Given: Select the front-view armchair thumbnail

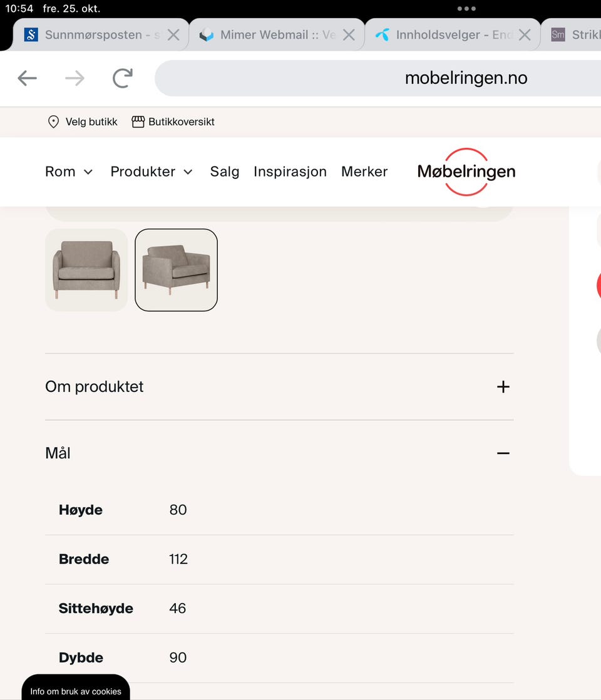Looking at the screenshot, I should (86, 270).
